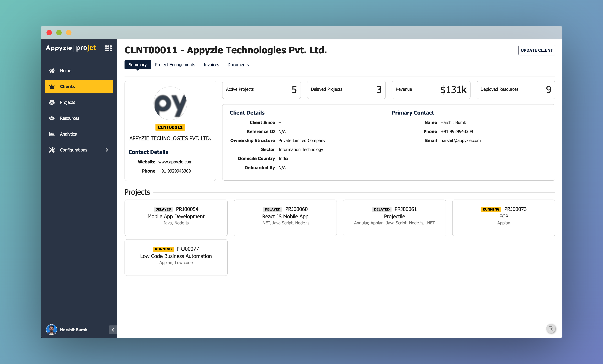Click the page title CLNT00011 heading
This screenshot has width=603, height=364.
[x=226, y=50]
